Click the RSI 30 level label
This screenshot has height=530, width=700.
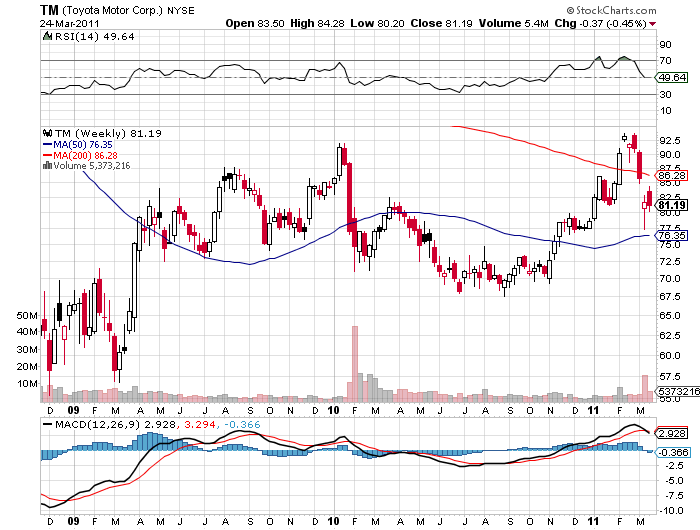click(665, 94)
